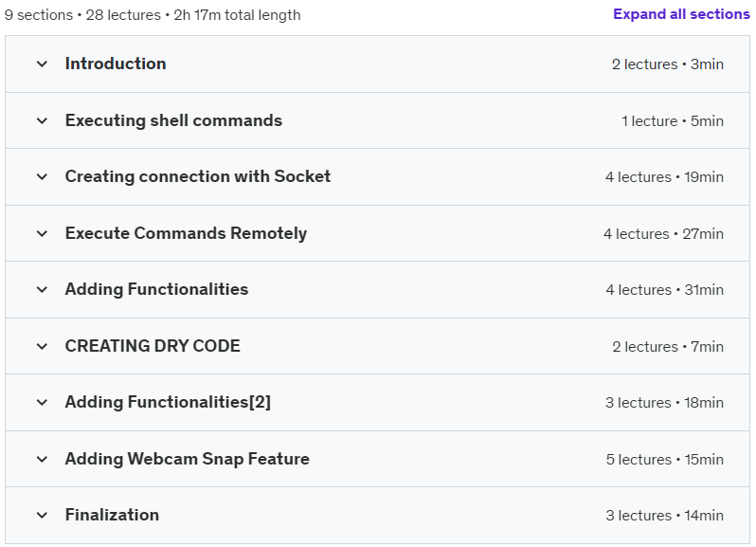756x547 pixels.
Task: Click Expand all sections link
Action: 681,14
